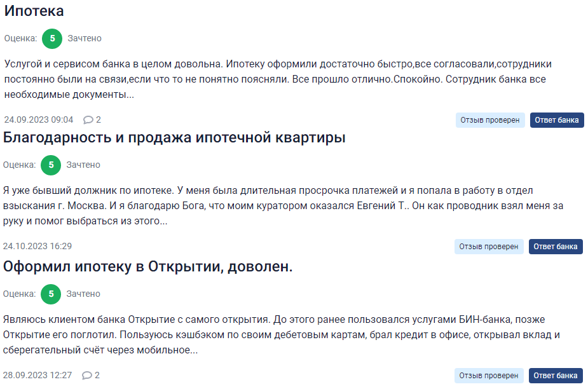Open review "Благодарность и продажа ипотечной квартиры"
This screenshot has height=389, width=588.
(174, 138)
